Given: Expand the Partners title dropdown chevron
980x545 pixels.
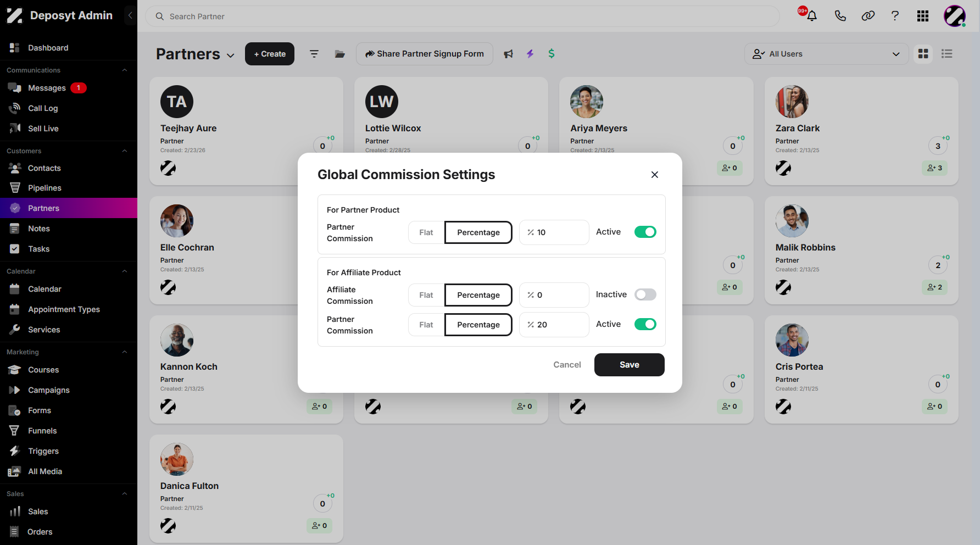Looking at the screenshot, I should (x=231, y=55).
